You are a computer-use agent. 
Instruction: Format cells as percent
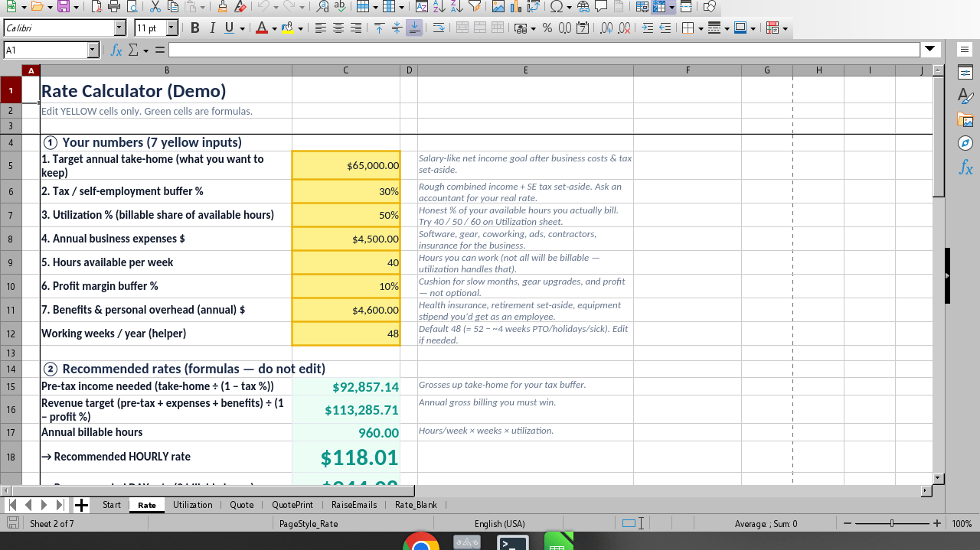pos(547,28)
